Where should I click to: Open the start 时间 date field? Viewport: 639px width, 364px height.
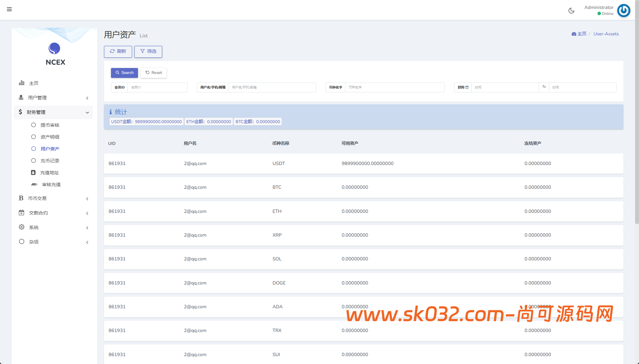505,87
